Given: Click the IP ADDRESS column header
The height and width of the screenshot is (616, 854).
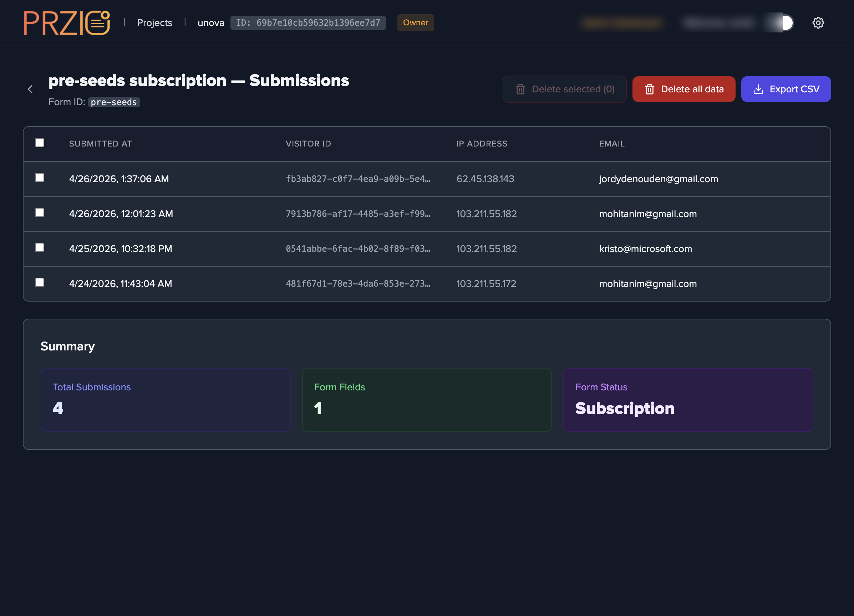Looking at the screenshot, I should (x=482, y=144).
